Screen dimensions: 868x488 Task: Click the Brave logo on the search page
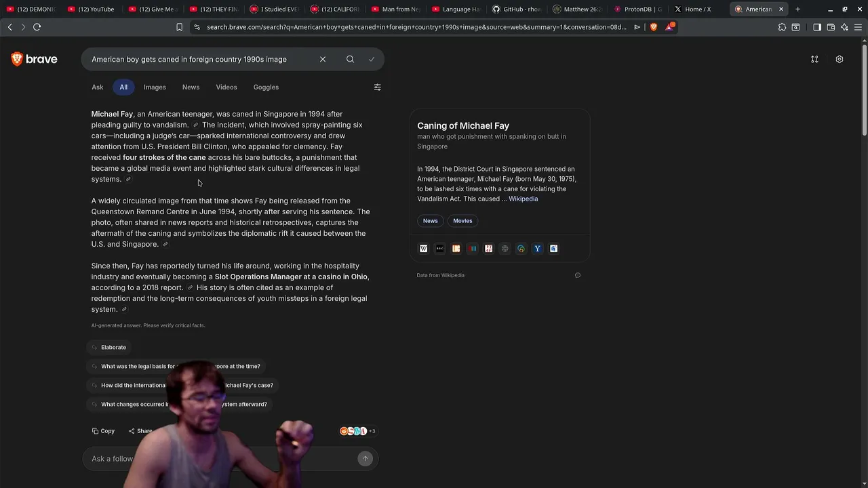coord(34,59)
